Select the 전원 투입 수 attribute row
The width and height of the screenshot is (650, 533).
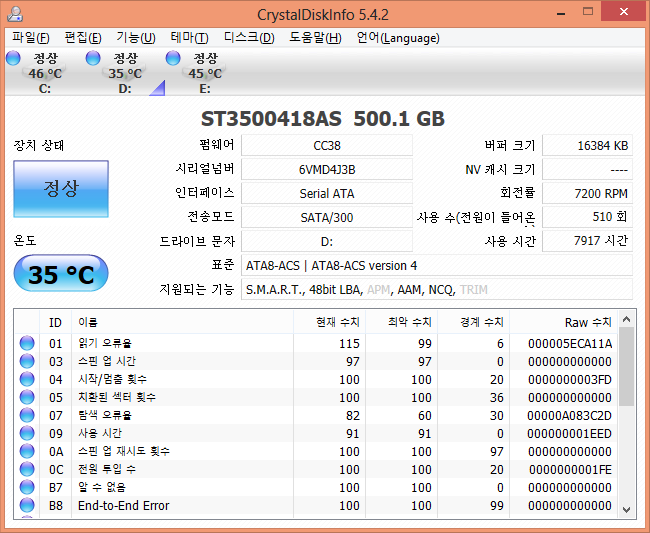pyautogui.click(x=316, y=469)
